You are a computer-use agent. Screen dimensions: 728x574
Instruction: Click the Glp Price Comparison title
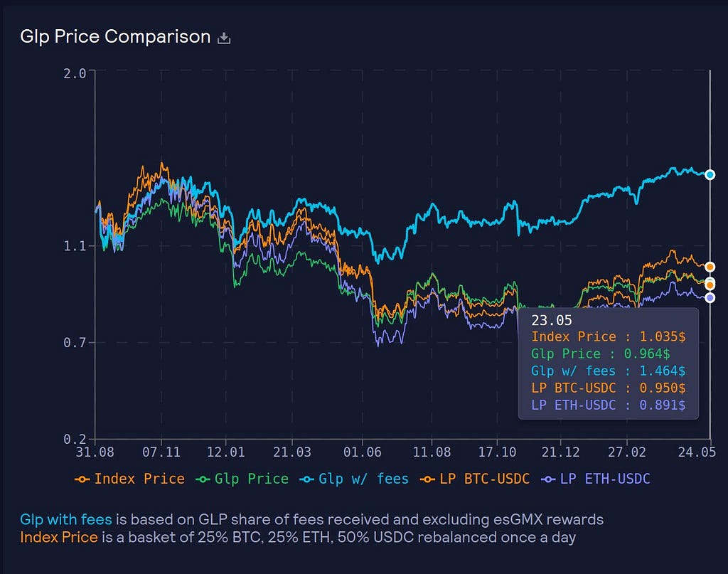tap(115, 37)
